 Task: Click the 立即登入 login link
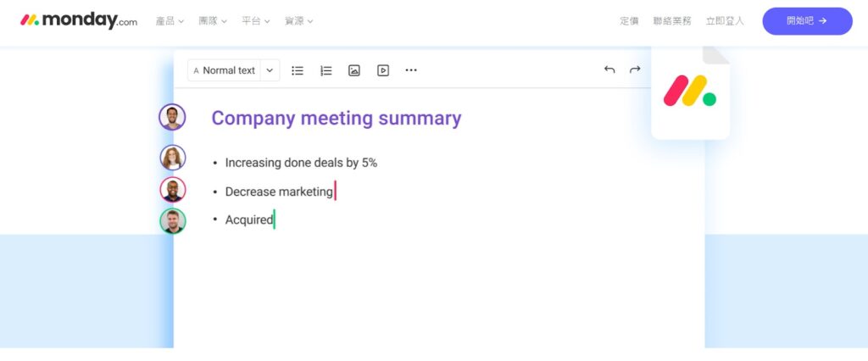click(725, 21)
